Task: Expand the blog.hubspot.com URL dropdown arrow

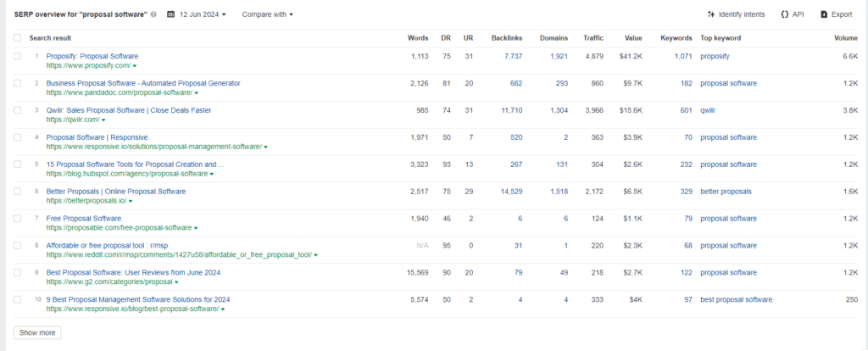Action: (x=211, y=174)
